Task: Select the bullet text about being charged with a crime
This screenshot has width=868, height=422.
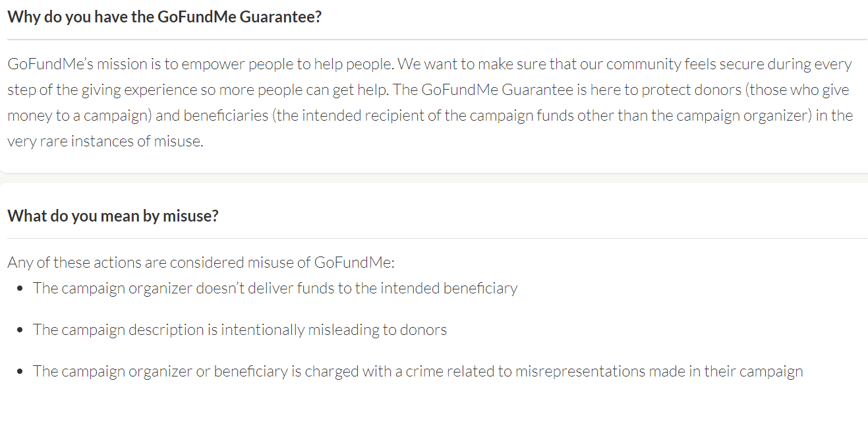Action: (x=418, y=371)
